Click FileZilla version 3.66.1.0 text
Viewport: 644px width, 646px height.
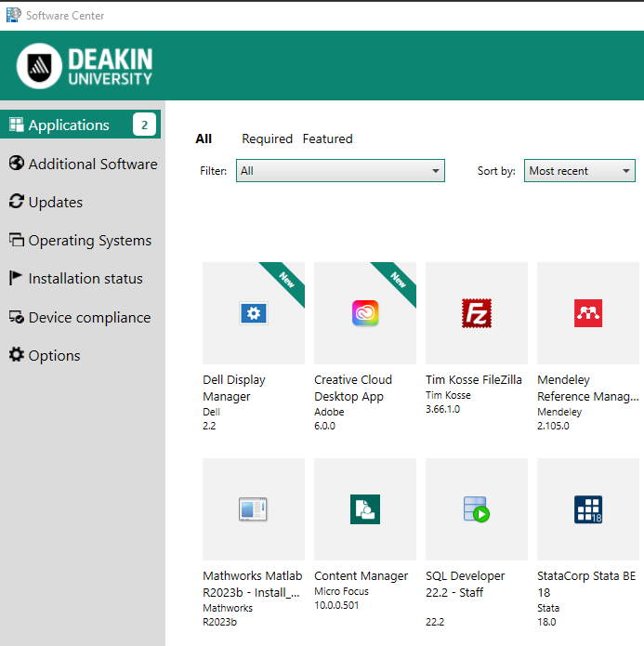click(442, 409)
